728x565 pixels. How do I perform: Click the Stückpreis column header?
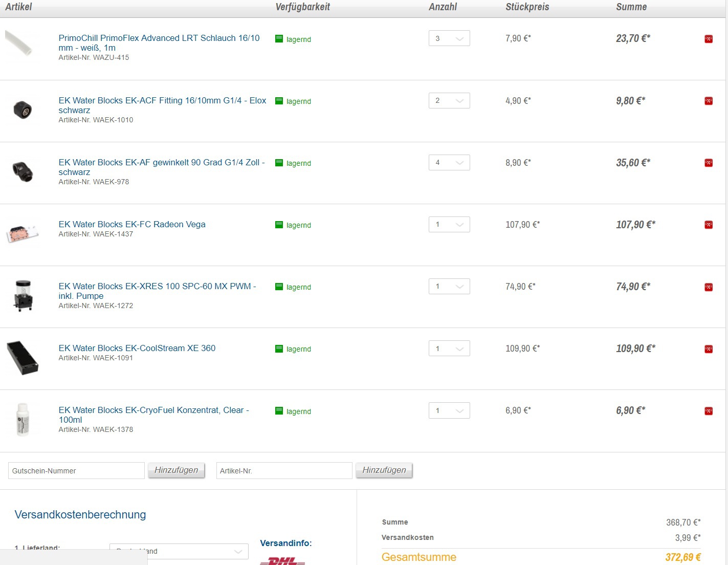pos(527,7)
